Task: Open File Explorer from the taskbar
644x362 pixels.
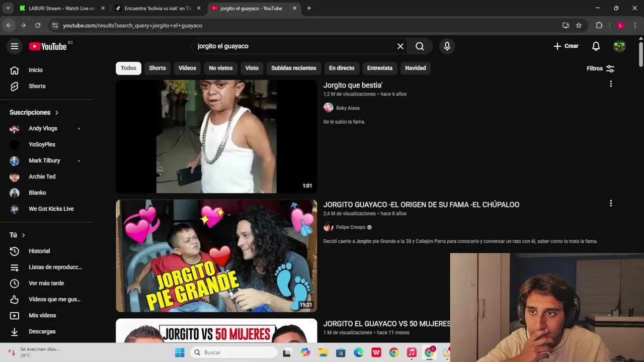Action: [x=323, y=352]
